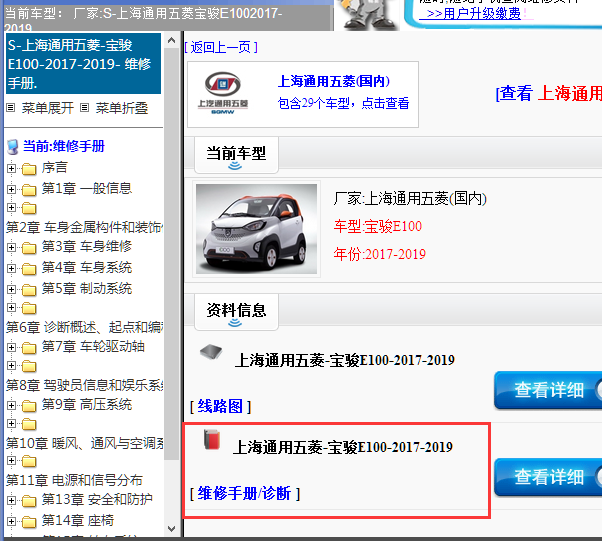Open 第6章 诊断概述 chapter

(x=84, y=328)
